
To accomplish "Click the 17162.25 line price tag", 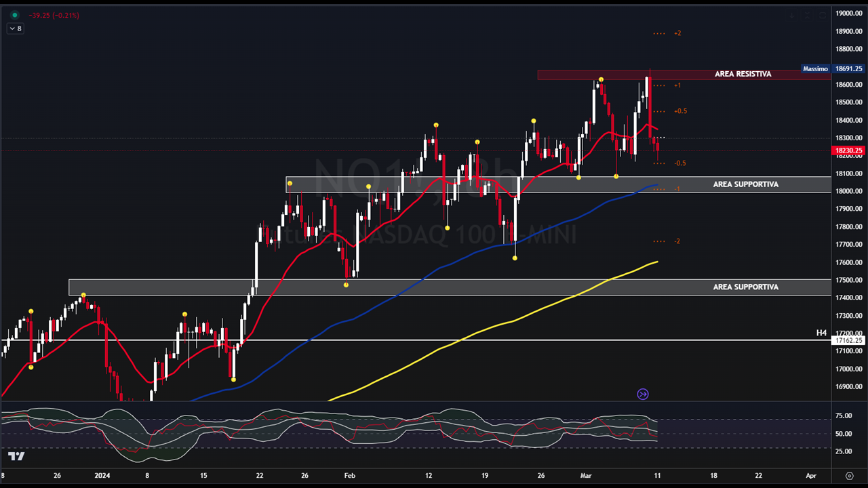I will point(849,340).
